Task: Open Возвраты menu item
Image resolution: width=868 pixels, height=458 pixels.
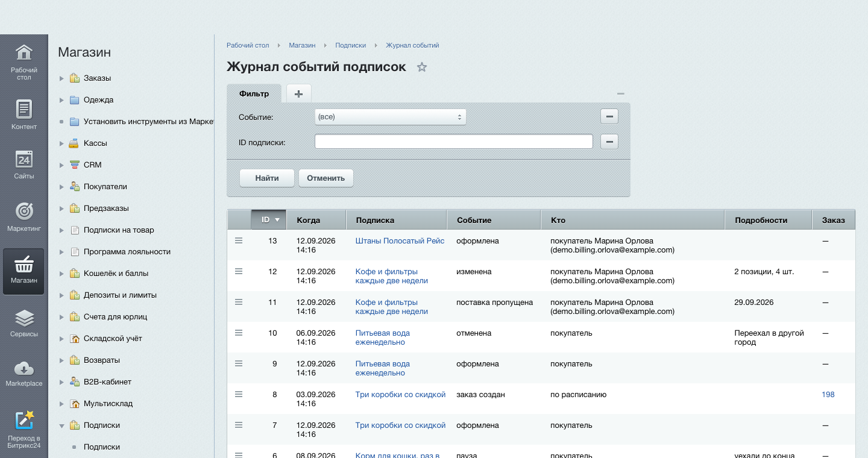Action: click(102, 360)
